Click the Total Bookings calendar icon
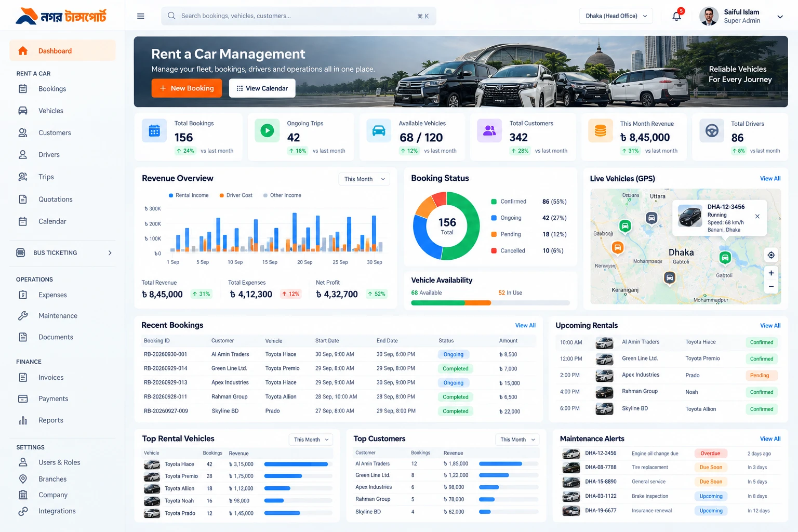 tap(154, 131)
